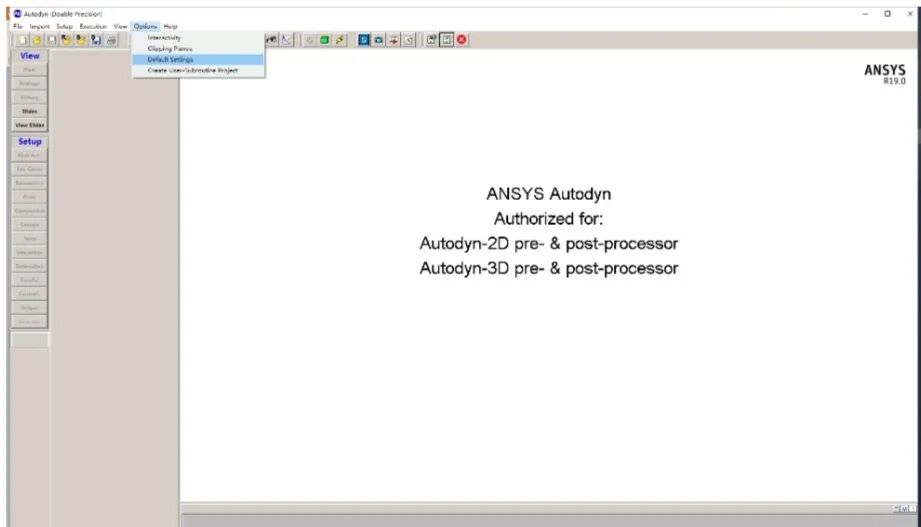This screenshot has width=921, height=527.
Task: Click the first folder-with-arrow toolbar icon
Action: (66, 40)
